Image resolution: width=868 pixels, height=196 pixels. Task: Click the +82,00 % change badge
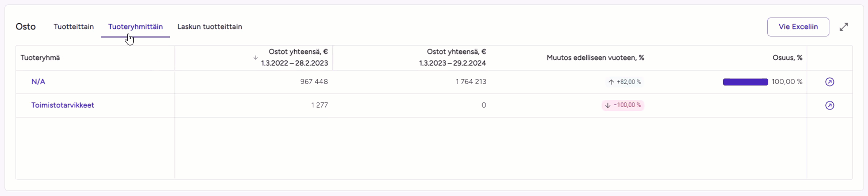(624, 82)
